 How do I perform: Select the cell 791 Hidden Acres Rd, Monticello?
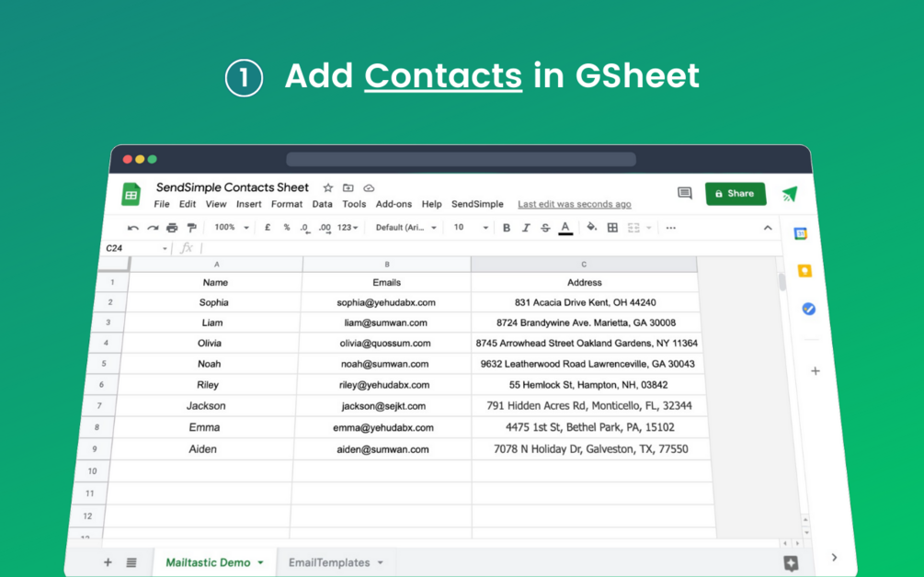pos(589,406)
